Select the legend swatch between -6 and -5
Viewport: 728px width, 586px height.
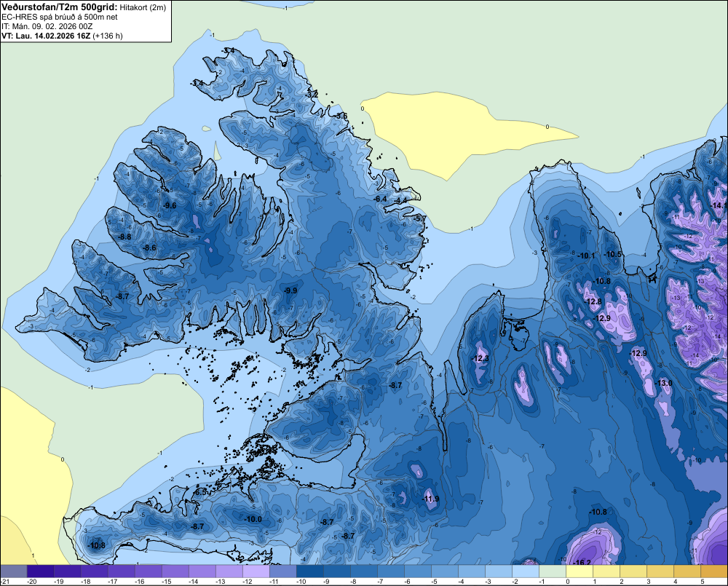pos(418,571)
